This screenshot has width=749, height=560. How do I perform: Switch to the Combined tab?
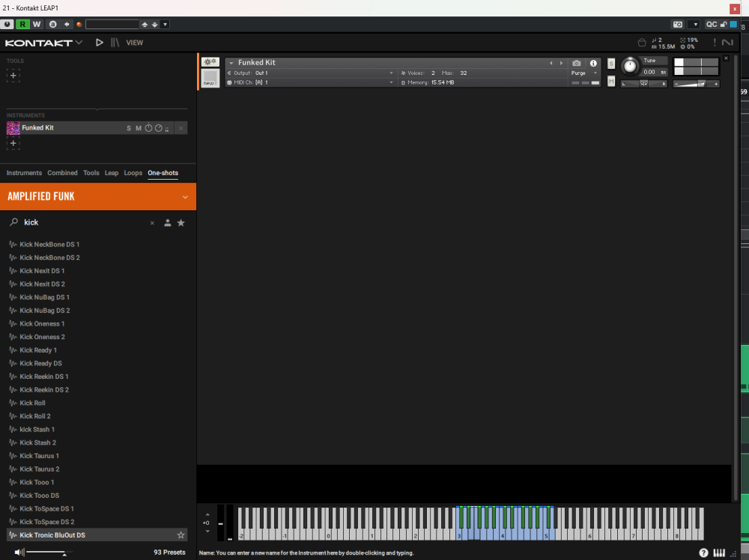coord(63,173)
